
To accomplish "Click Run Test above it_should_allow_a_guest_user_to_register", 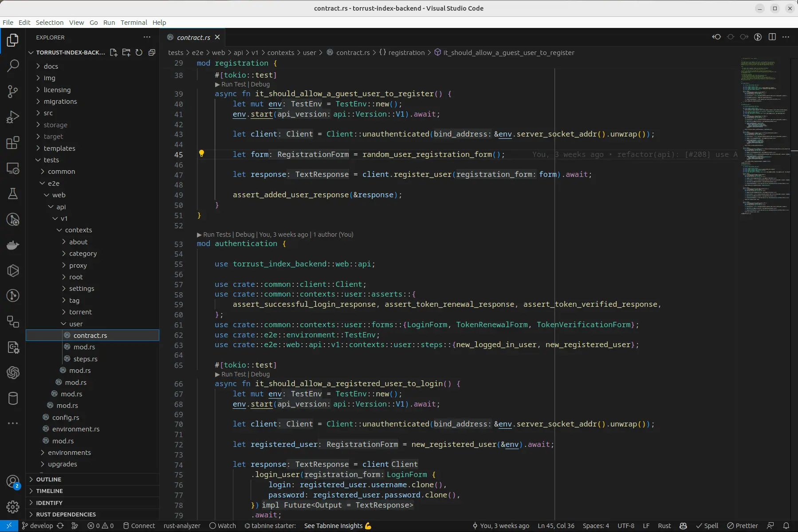I will (x=234, y=84).
